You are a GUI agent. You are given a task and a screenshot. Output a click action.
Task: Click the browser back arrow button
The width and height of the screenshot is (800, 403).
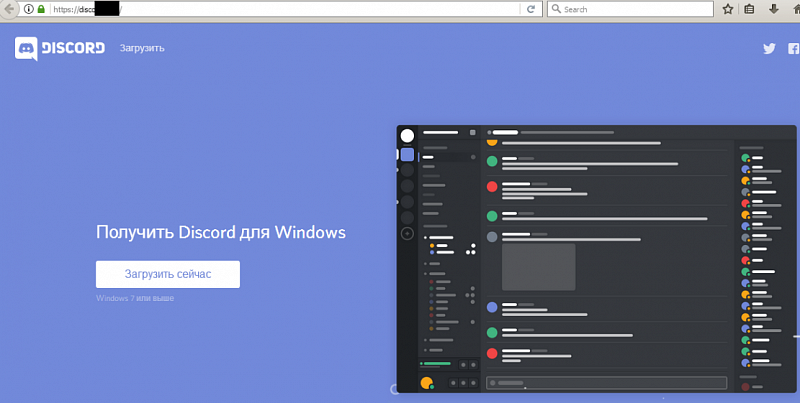(x=9, y=9)
